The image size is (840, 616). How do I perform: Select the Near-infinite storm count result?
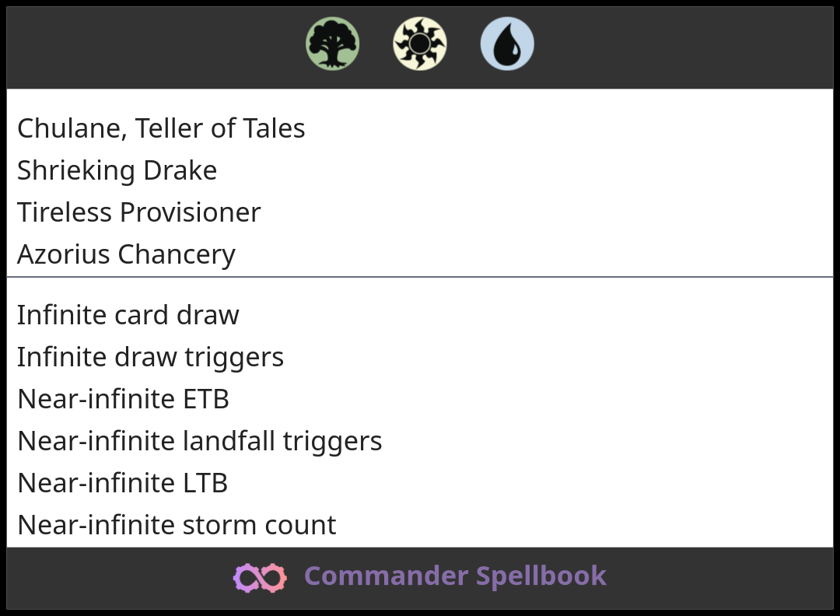(177, 525)
